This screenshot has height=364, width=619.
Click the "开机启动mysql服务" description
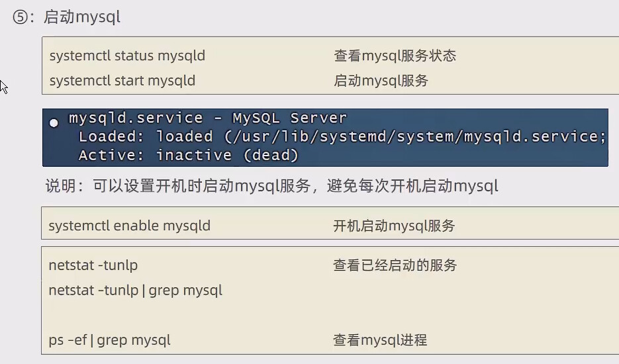tap(394, 226)
